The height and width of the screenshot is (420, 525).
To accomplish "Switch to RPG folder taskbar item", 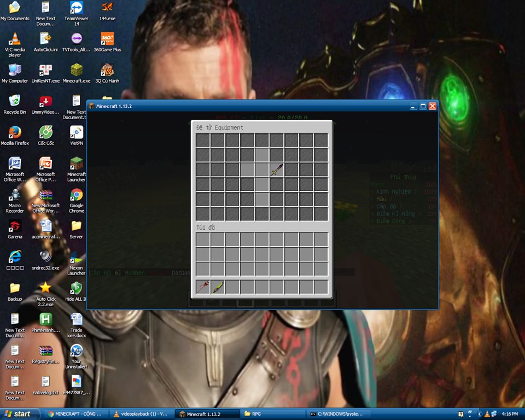I will pyautogui.click(x=273, y=414).
